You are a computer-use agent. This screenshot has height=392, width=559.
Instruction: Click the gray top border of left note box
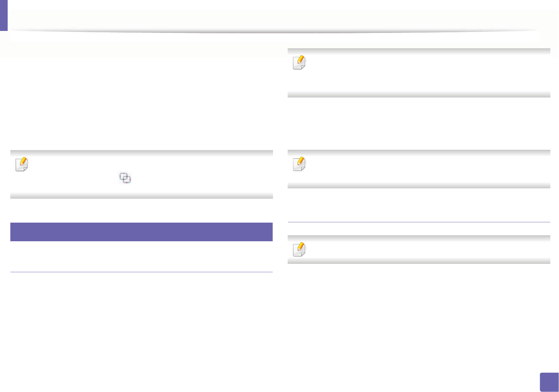pyautogui.click(x=141, y=153)
